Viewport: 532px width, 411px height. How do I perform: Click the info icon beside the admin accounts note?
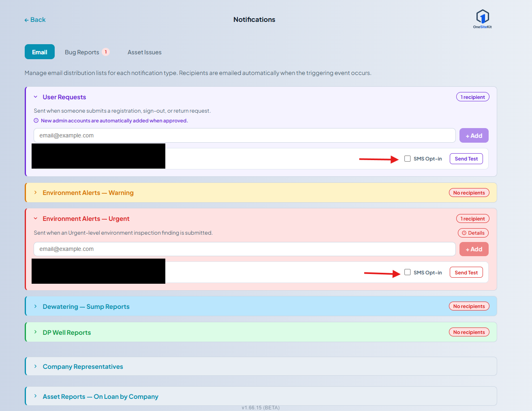pos(36,121)
